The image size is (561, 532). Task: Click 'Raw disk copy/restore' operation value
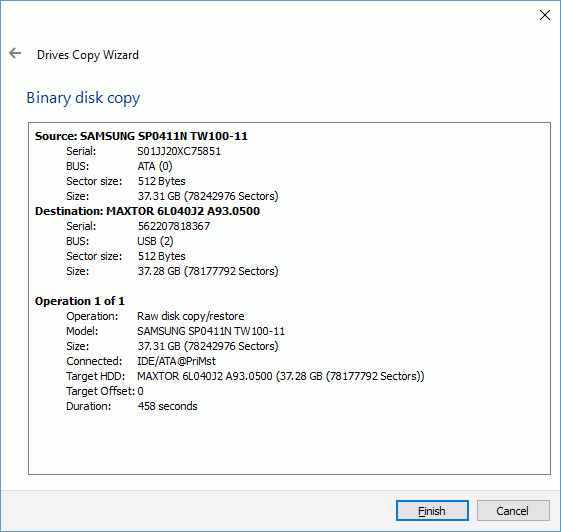191,316
